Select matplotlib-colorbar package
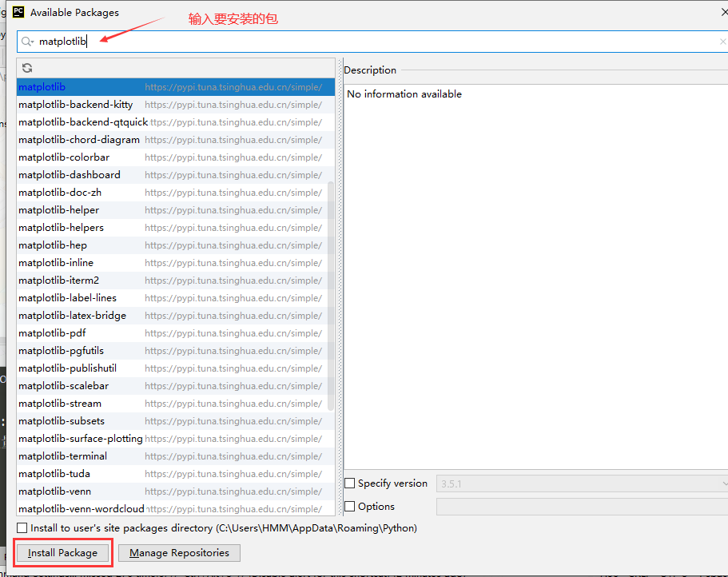 176,157
